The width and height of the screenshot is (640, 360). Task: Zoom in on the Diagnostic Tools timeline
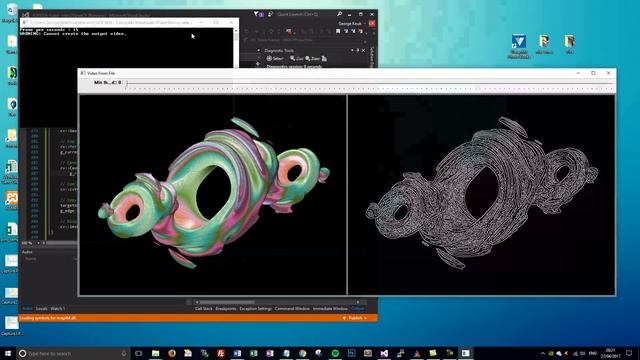coord(296,59)
